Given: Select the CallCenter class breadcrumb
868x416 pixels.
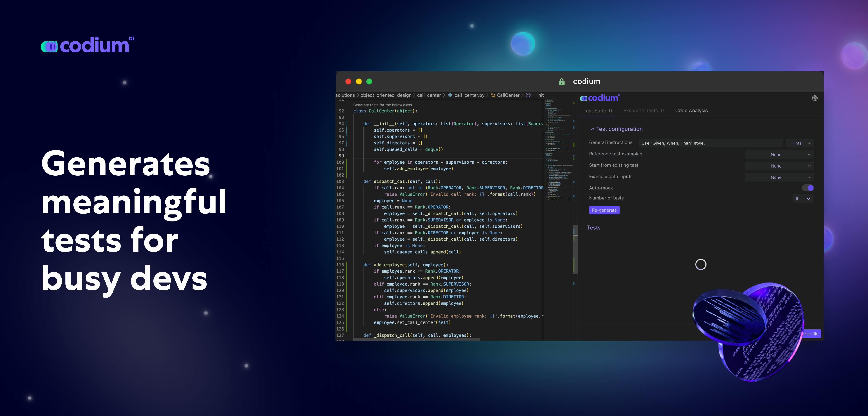Looking at the screenshot, I should 508,95.
